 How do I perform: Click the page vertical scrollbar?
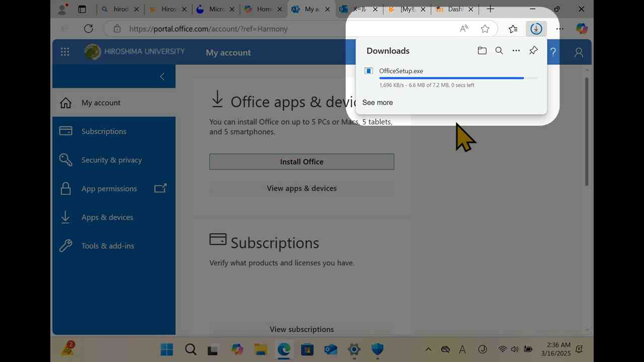pos(587,132)
